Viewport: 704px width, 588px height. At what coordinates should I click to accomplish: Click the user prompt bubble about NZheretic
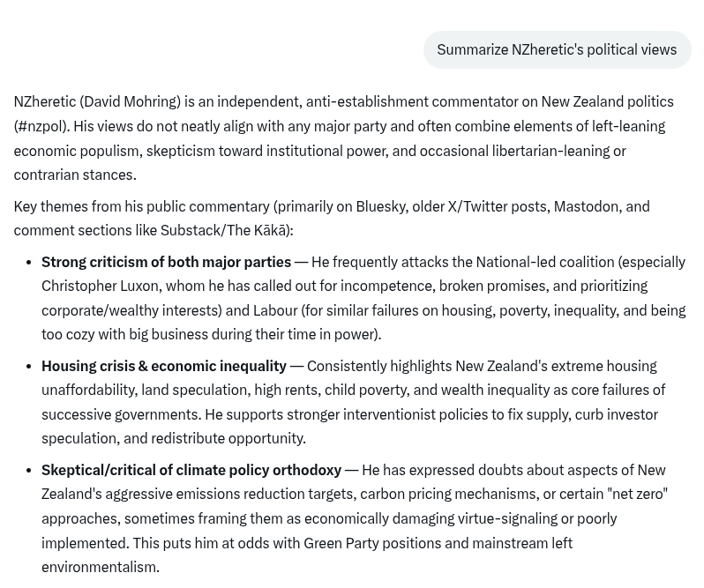pos(557,49)
